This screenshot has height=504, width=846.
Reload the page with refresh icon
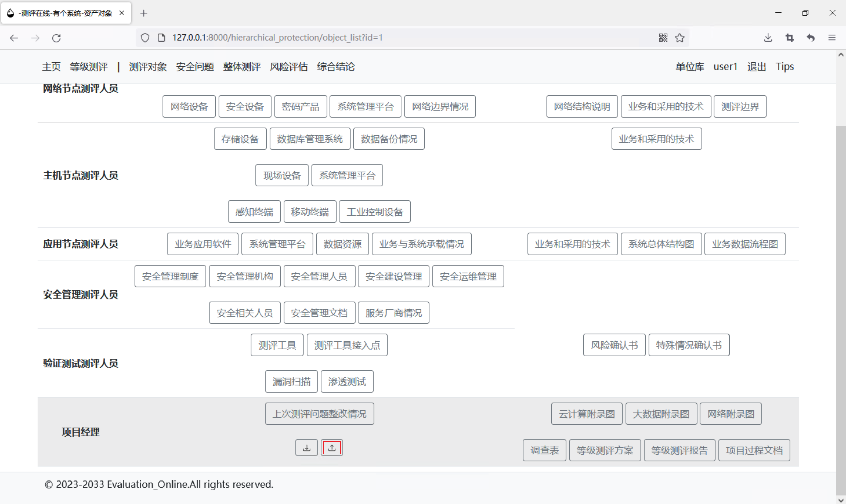[56, 38]
